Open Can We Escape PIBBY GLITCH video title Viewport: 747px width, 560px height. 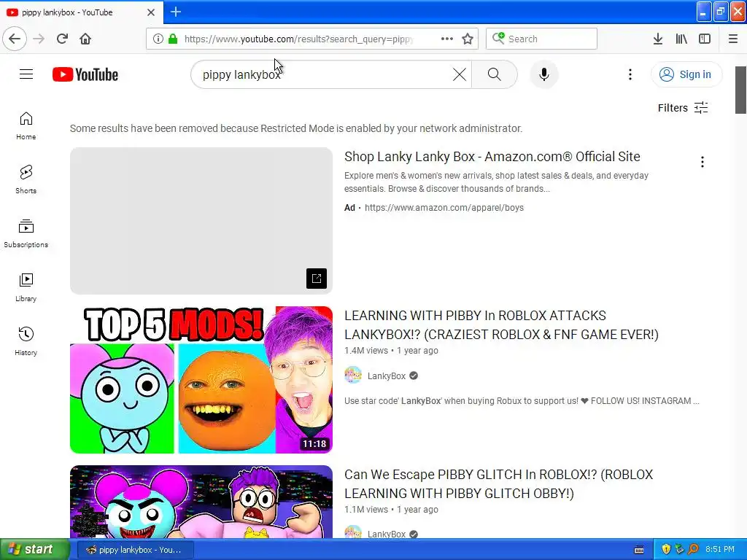(498, 484)
